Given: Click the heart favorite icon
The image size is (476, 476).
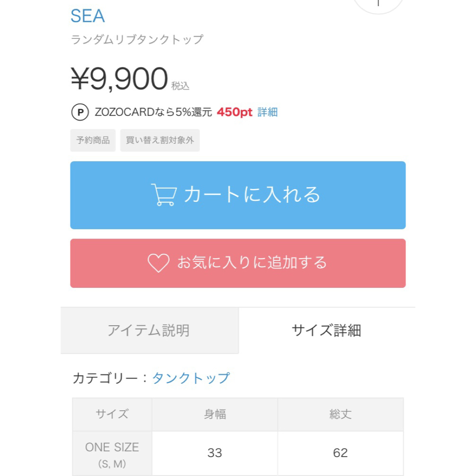Looking at the screenshot, I should click(159, 263).
